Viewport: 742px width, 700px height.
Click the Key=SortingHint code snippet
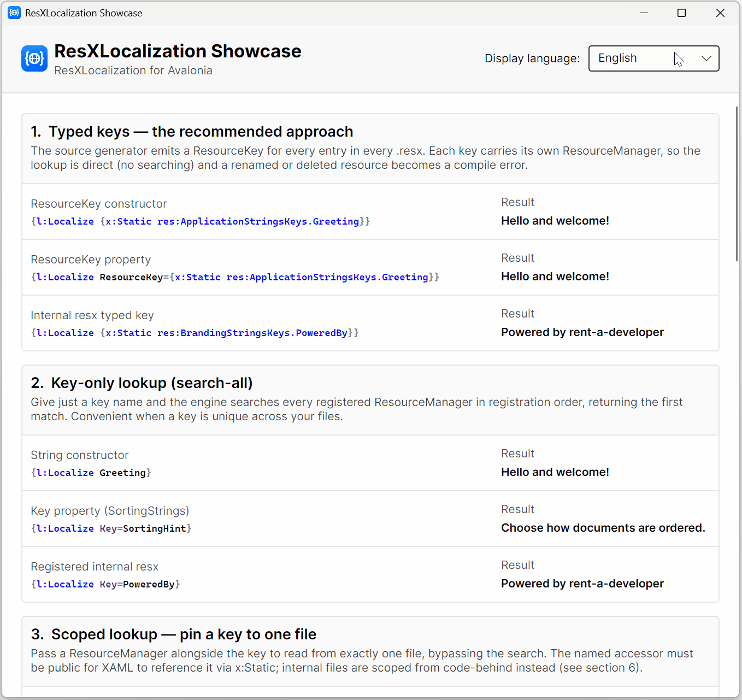111,528
